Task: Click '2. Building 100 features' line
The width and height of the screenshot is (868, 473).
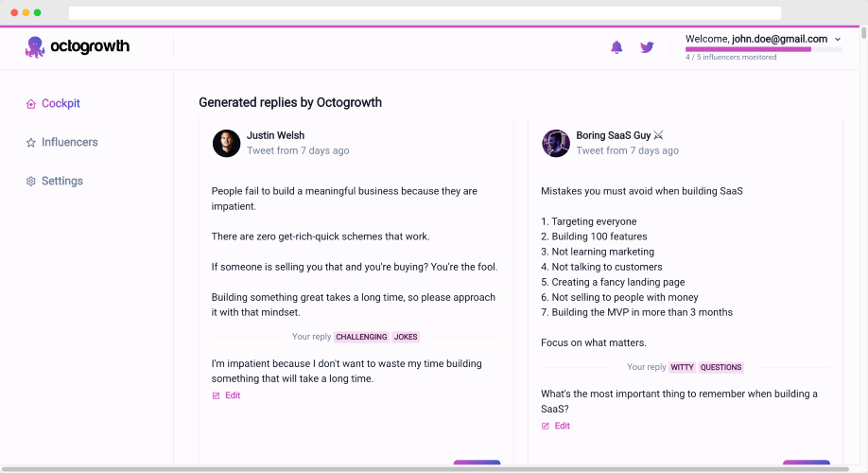Action: [x=594, y=236]
